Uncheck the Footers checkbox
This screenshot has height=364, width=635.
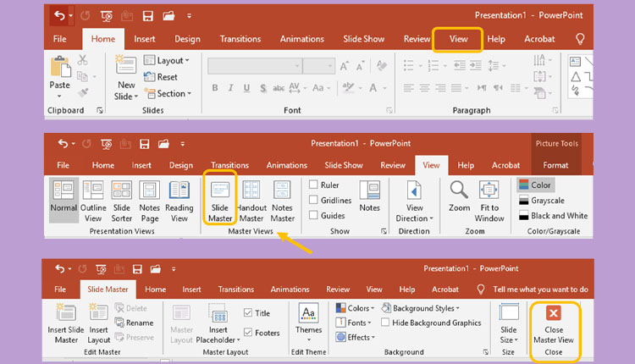[247, 333]
